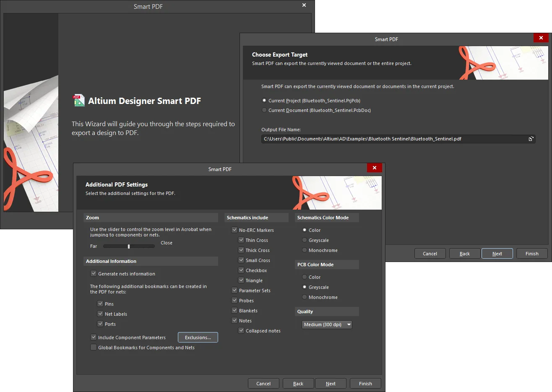Toggle the Net Labels bookmark checkbox
Image resolution: width=552 pixels, height=392 pixels.
tap(100, 314)
